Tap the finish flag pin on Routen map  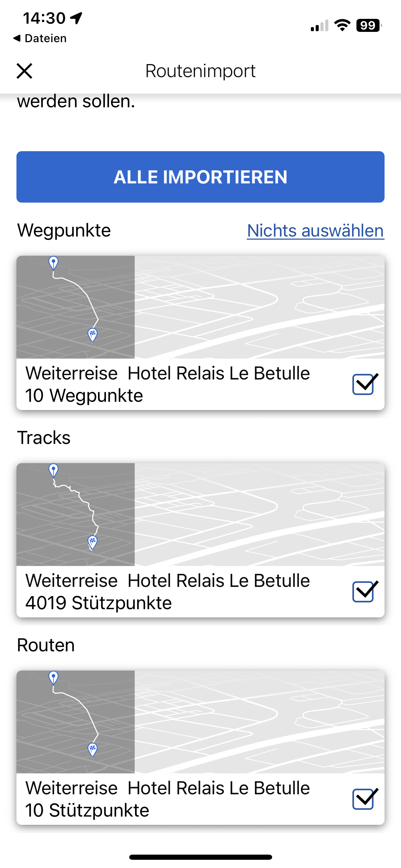coord(93,749)
